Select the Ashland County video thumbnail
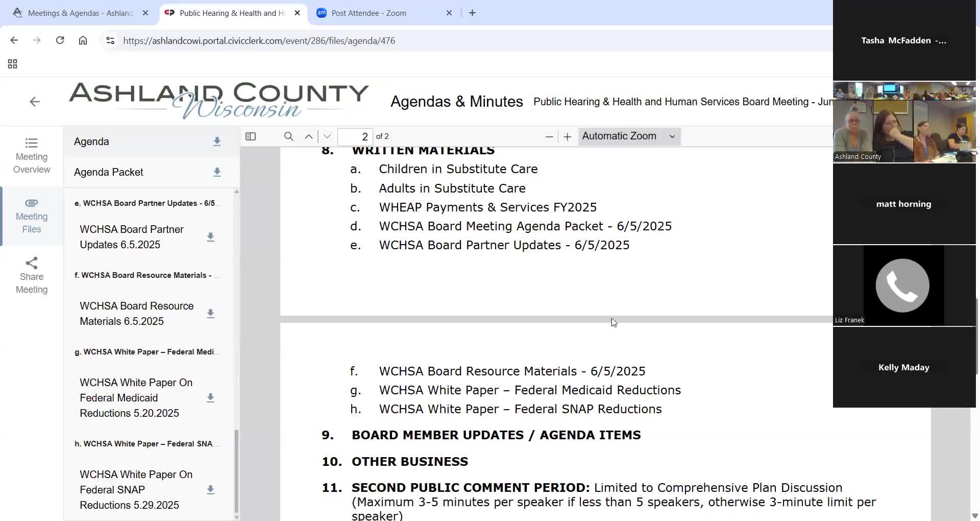 [904, 122]
